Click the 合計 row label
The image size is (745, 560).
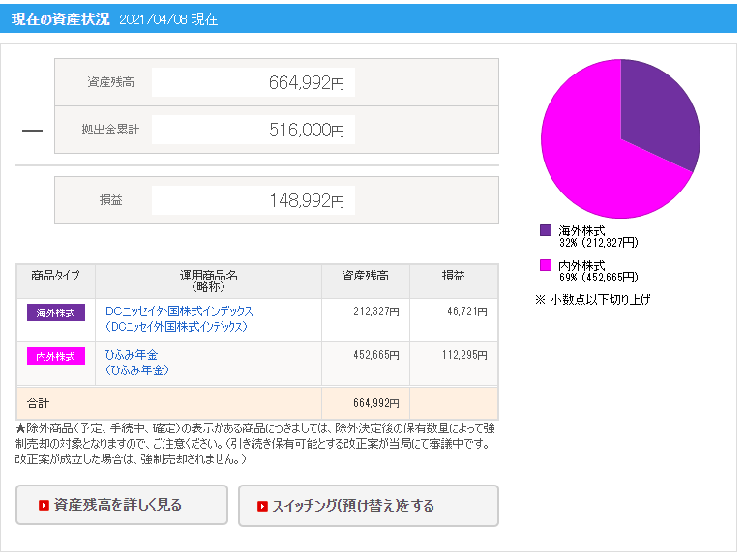click(38, 403)
